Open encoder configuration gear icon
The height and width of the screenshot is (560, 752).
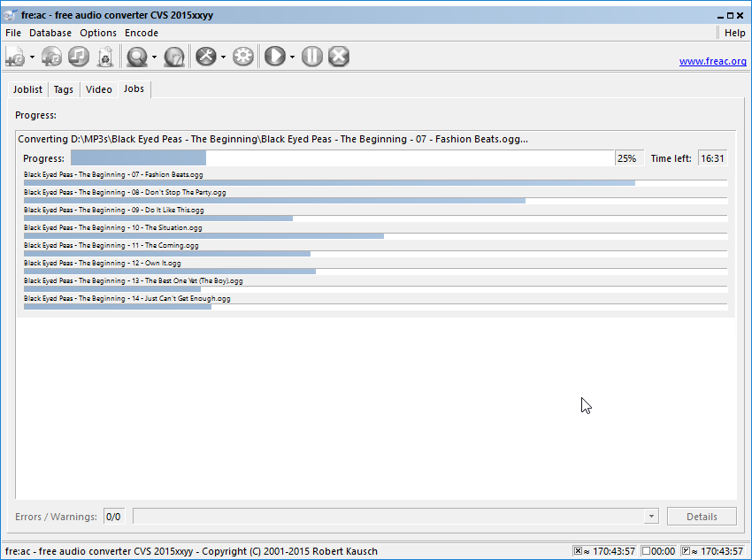[243, 57]
